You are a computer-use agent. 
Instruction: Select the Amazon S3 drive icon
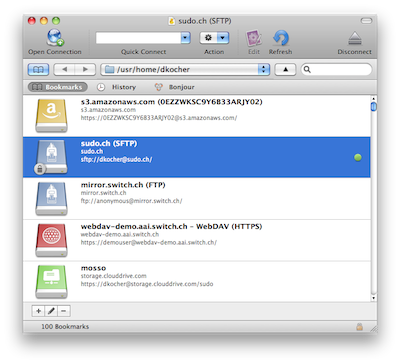[51, 116]
